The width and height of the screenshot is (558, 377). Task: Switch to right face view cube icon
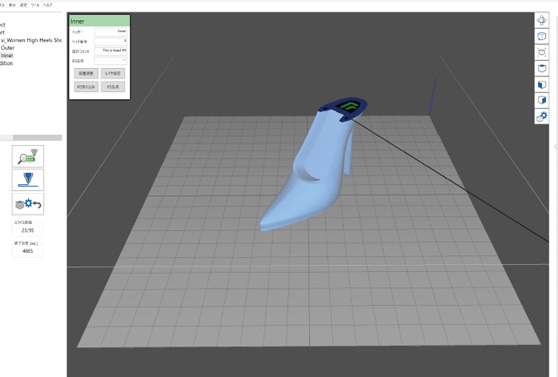click(x=541, y=100)
